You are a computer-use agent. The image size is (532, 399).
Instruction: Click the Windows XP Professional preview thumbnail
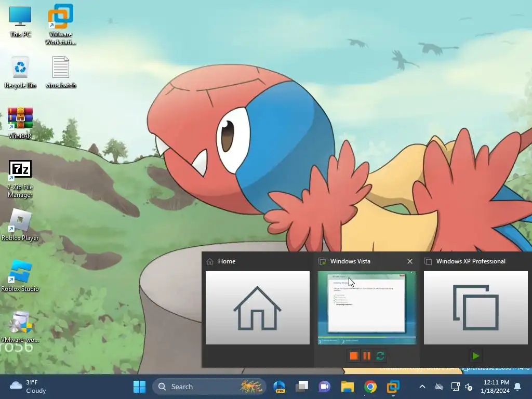point(476,308)
